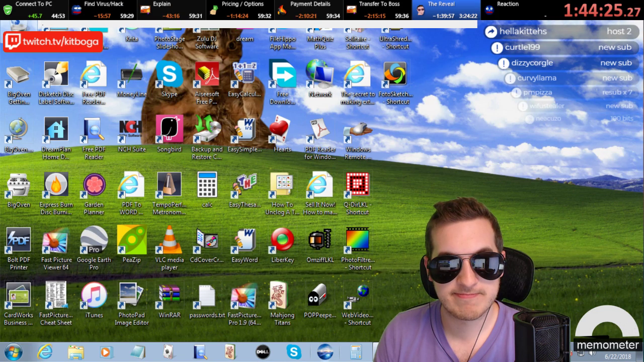The height and width of the screenshot is (362, 644).
Task: Open the Garden Planner shortcut
Action: (94, 194)
